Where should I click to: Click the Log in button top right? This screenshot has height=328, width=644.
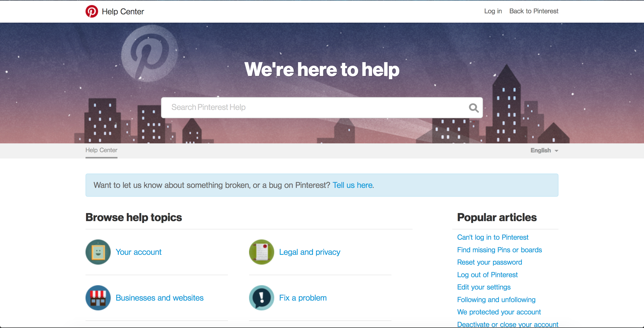492,11
